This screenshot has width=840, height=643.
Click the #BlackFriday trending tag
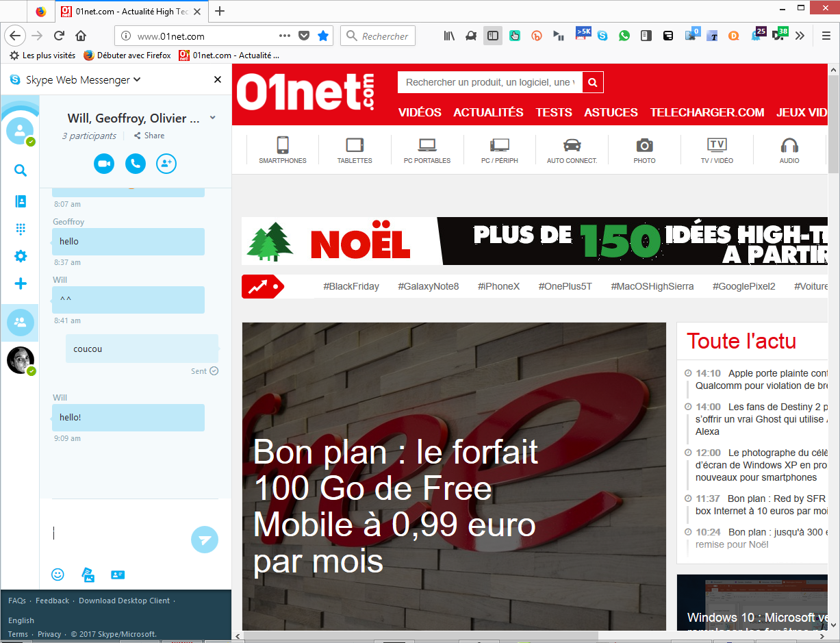[351, 286]
